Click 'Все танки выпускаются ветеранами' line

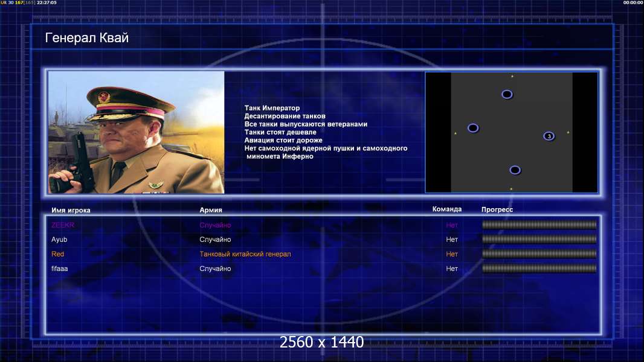306,124
